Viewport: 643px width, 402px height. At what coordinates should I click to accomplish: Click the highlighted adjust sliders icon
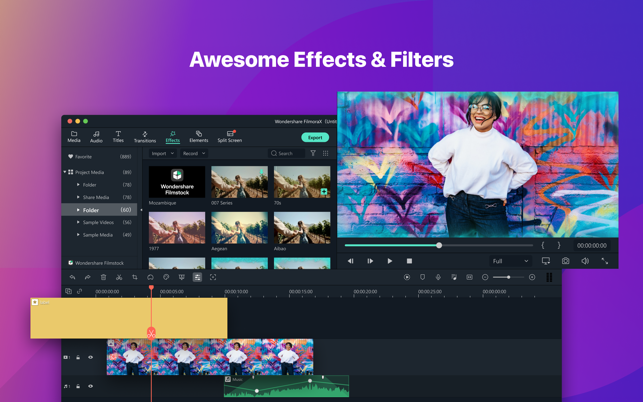pyautogui.click(x=197, y=277)
